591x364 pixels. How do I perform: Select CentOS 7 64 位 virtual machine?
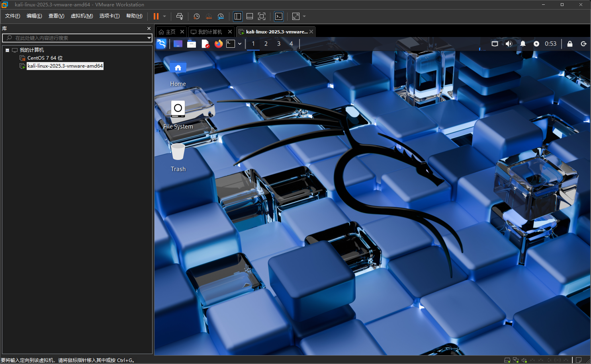pos(45,58)
